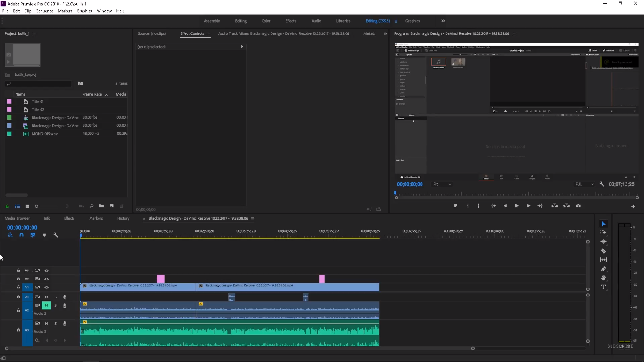Switch to the Color workspace
Image resolution: width=644 pixels, height=362 pixels.
(266, 21)
